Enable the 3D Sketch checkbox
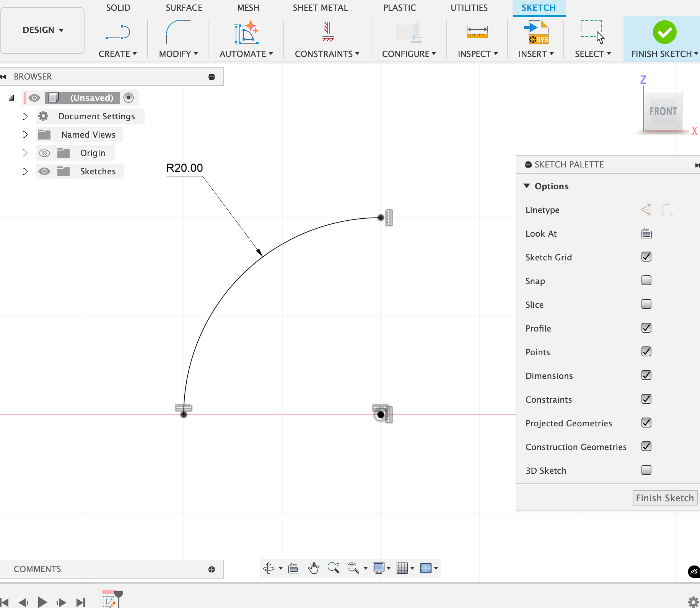 646,470
